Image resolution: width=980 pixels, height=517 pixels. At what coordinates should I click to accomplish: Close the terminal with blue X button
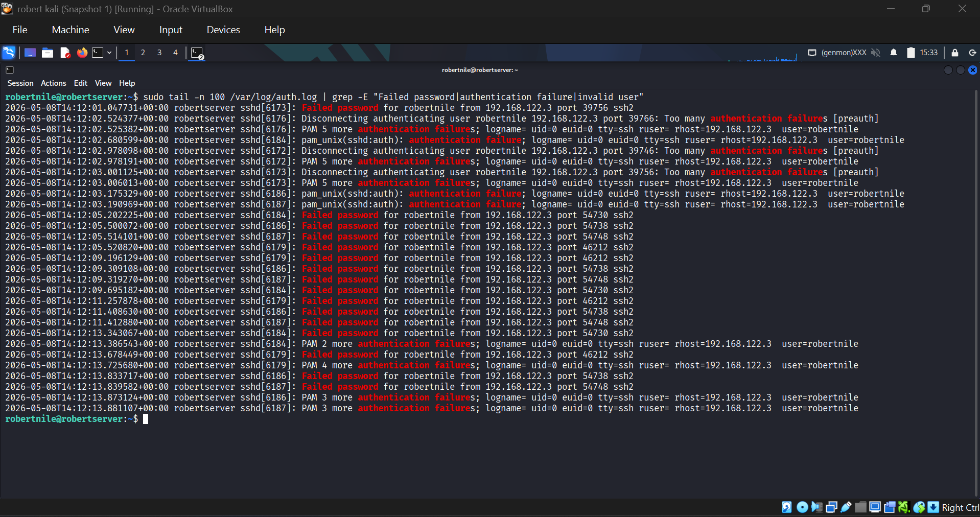(973, 70)
